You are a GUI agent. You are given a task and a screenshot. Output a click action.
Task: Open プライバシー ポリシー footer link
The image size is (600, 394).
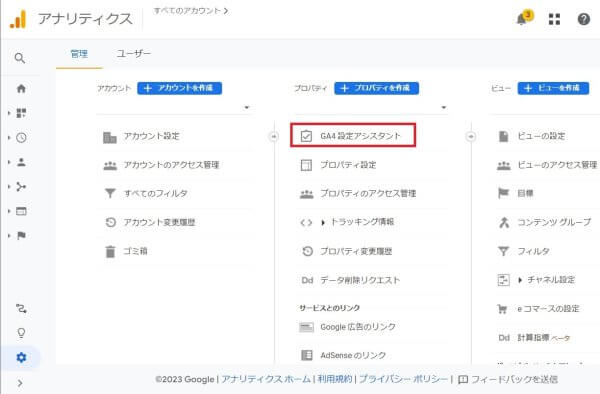[x=403, y=379]
